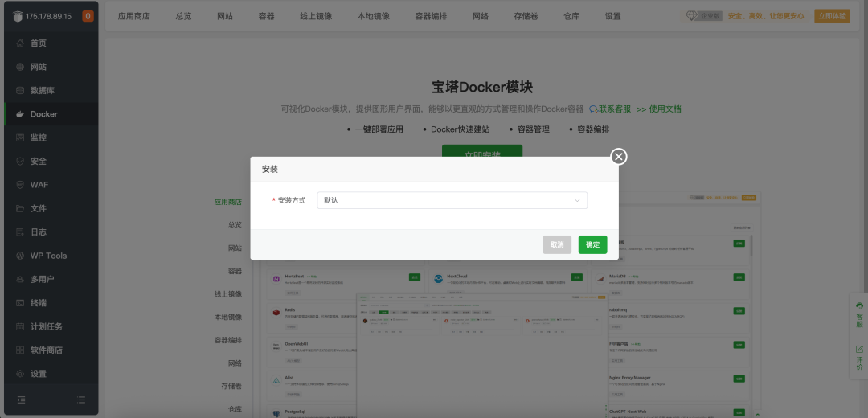Click the Docker whale icon in sidebar

click(20, 114)
